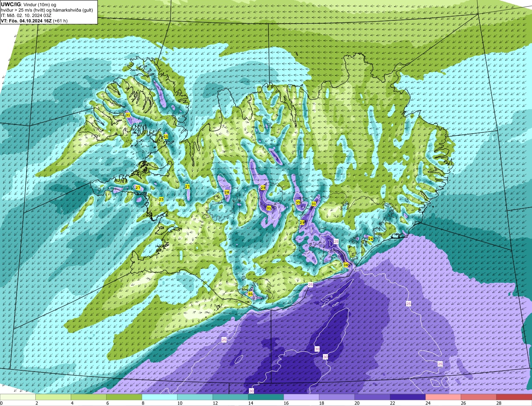Pick the 12–14 m/s teal legend swatch
Viewport: 532px width, 406px height.
(x=230, y=397)
